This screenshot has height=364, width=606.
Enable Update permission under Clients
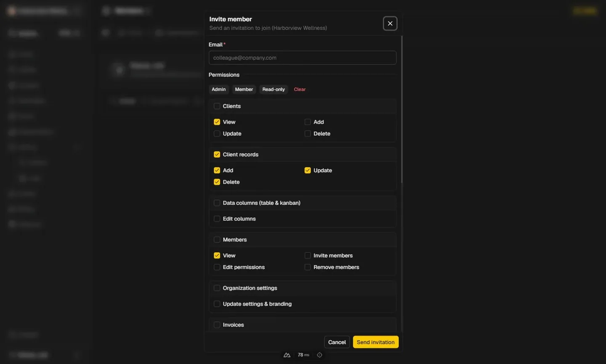(217, 134)
